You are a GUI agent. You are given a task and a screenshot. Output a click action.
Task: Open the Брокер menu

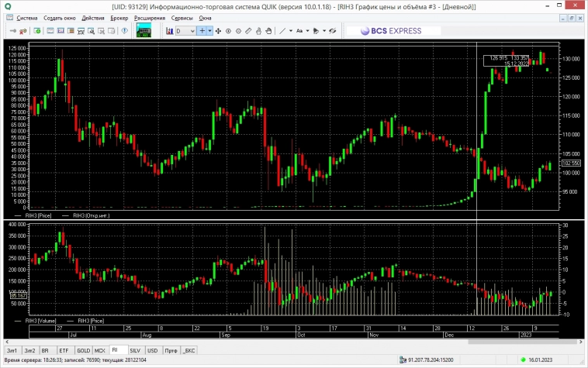[x=119, y=17]
